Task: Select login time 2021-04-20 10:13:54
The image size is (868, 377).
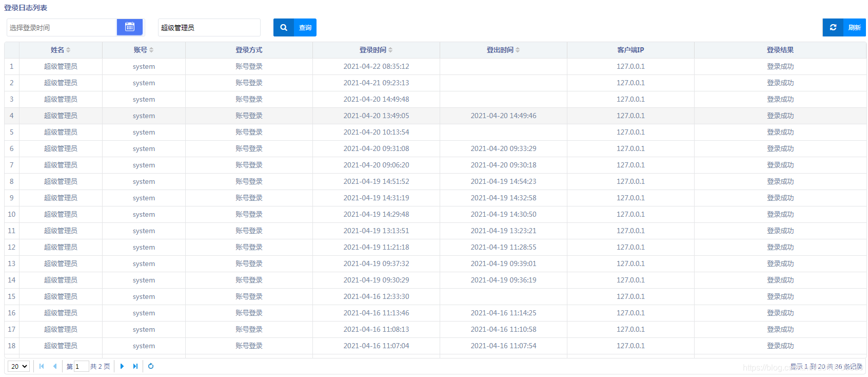Action: coord(376,132)
